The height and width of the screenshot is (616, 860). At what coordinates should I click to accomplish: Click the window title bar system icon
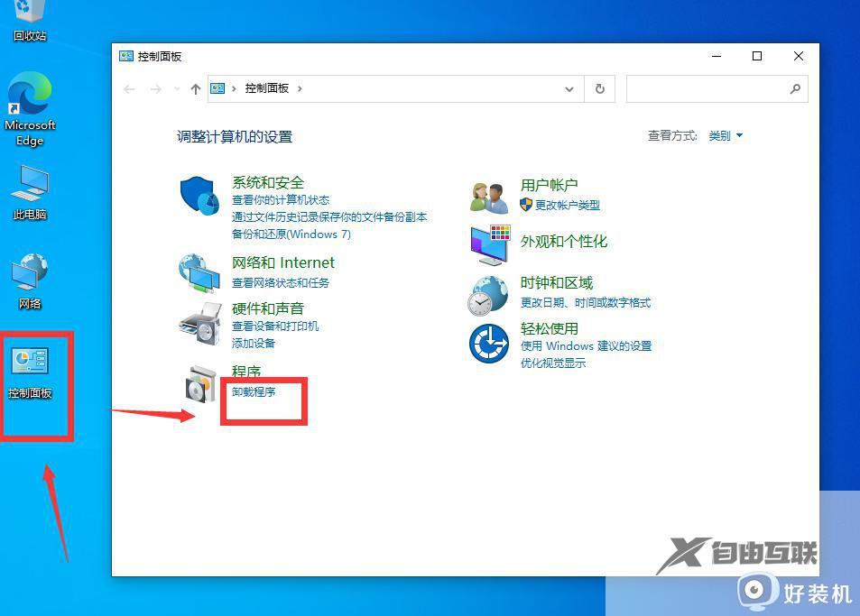[125, 55]
